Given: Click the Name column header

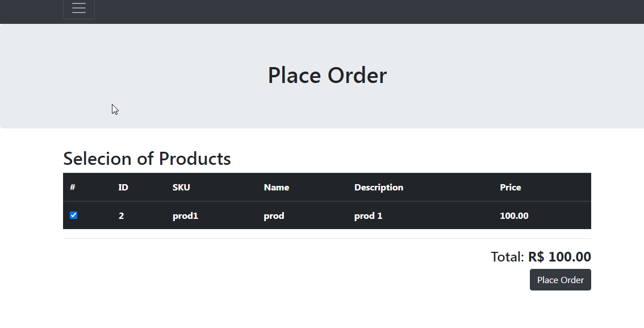Looking at the screenshot, I should coord(277,187).
